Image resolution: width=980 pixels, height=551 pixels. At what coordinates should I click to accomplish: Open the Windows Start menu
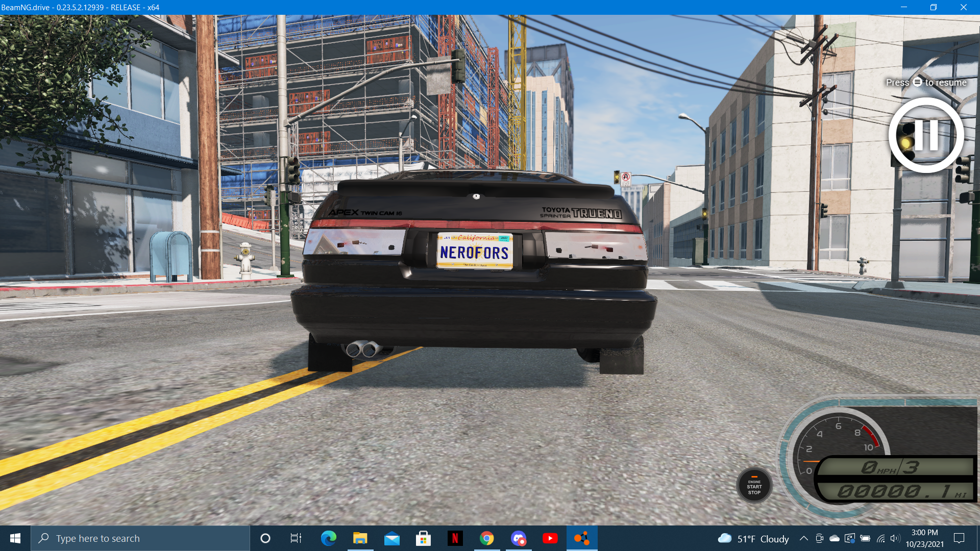point(15,538)
